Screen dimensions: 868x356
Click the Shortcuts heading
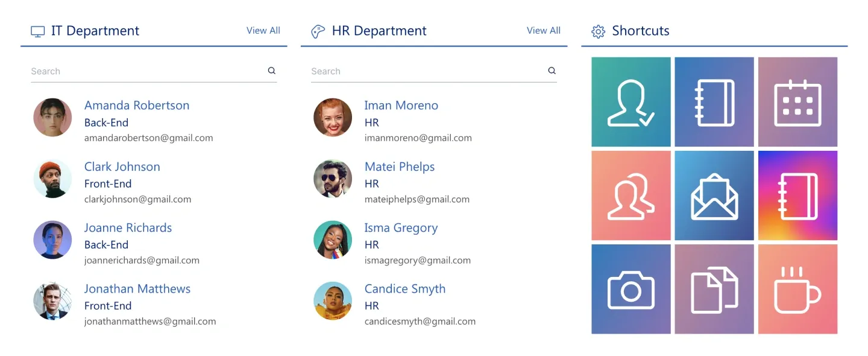coord(641,31)
